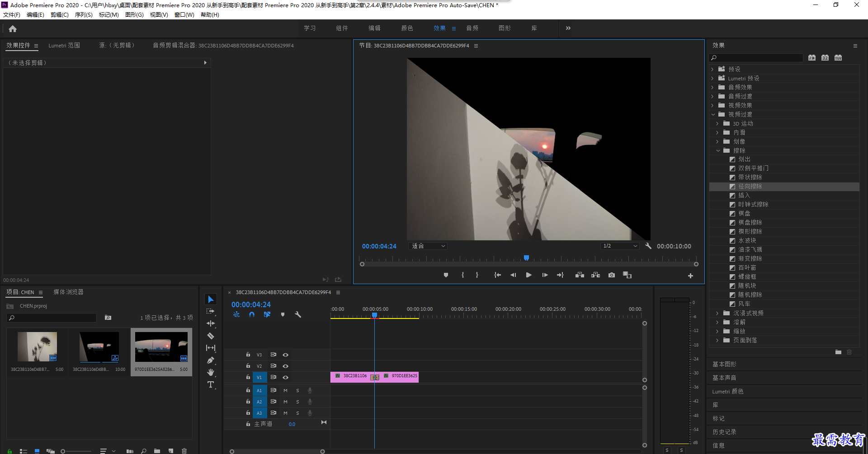This screenshot has width=868, height=454.
Task: Open Comparison View button
Action: click(x=627, y=275)
